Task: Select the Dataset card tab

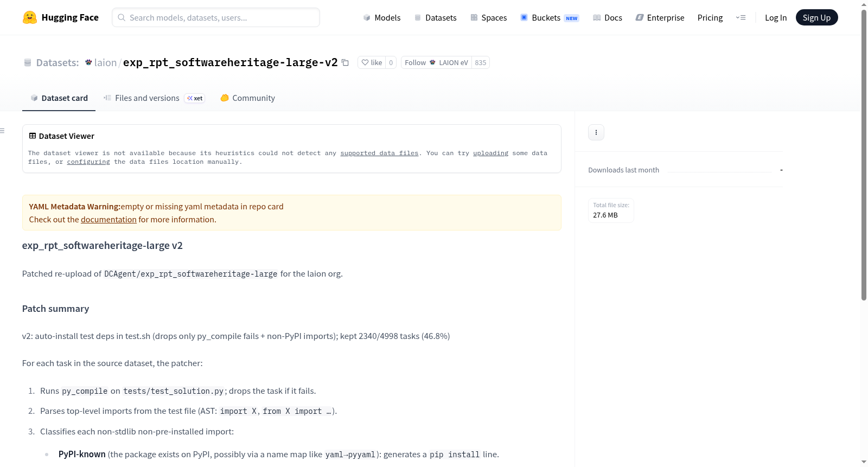Action: (59, 98)
